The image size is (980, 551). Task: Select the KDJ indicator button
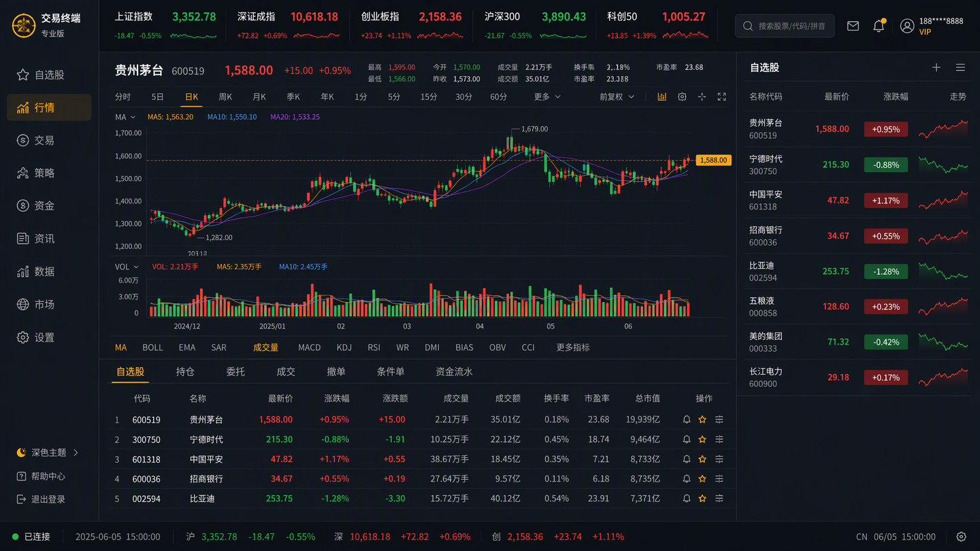click(x=344, y=348)
